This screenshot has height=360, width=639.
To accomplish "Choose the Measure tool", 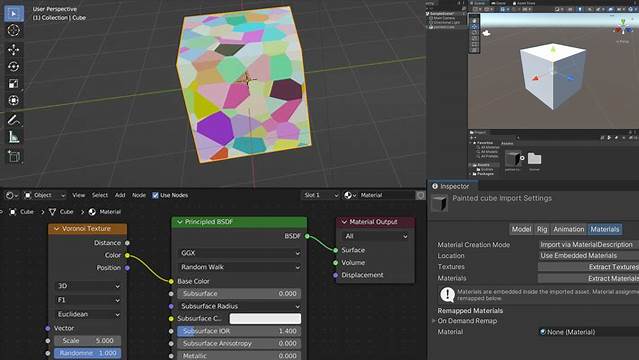I will click(x=14, y=137).
